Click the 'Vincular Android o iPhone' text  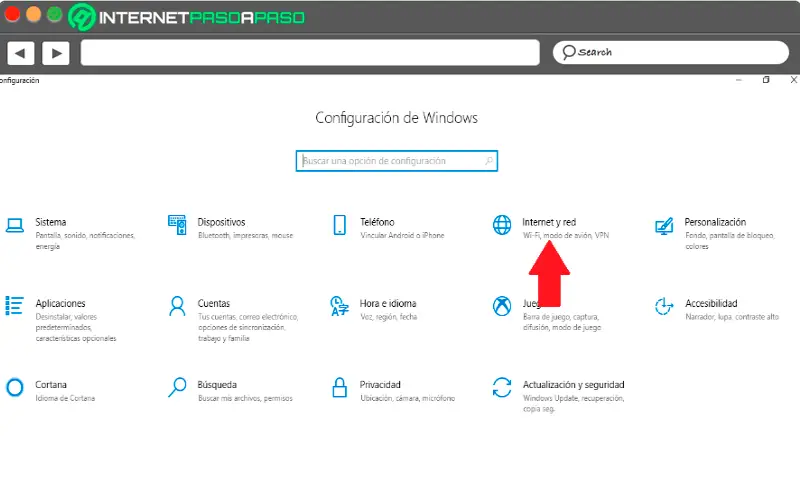402,235
